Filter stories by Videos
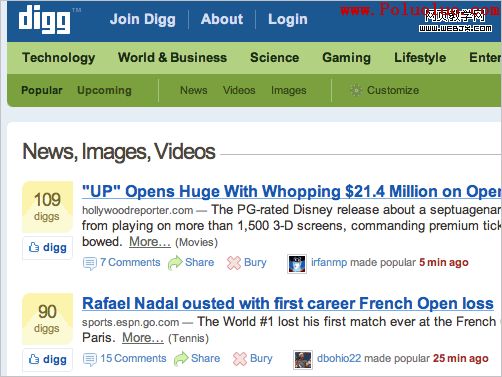Viewport: 502px width, 377px height. point(239,90)
